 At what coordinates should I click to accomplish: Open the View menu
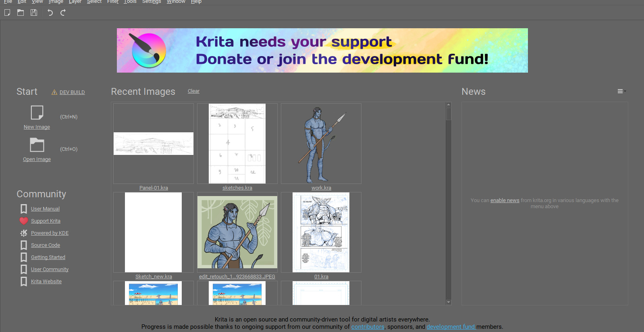[x=37, y=2]
